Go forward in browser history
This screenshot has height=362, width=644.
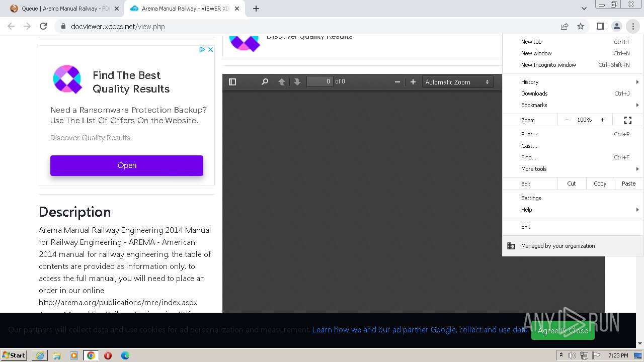click(27, 26)
